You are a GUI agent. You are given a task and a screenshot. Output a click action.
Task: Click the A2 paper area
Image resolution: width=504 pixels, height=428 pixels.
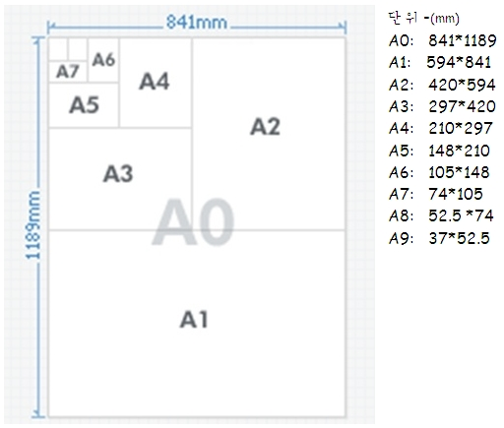pos(269,134)
